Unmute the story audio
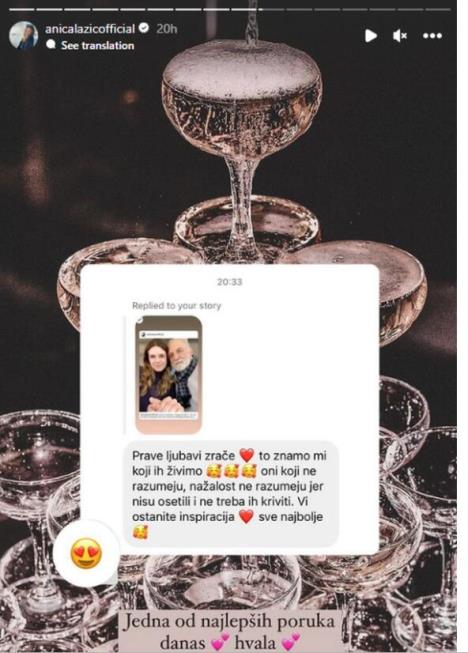Screen dimensions: 468x653 [400, 36]
